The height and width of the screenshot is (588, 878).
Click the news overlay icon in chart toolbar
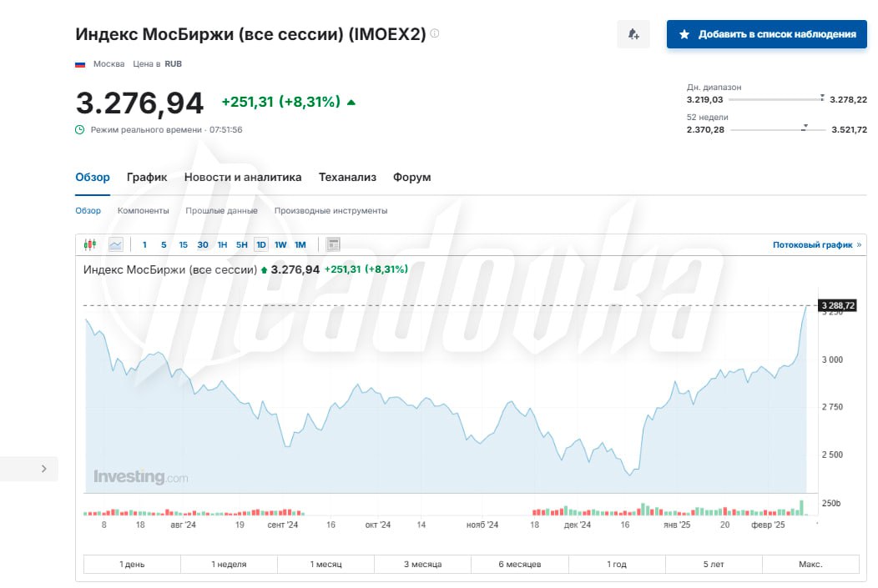(333, 244)
